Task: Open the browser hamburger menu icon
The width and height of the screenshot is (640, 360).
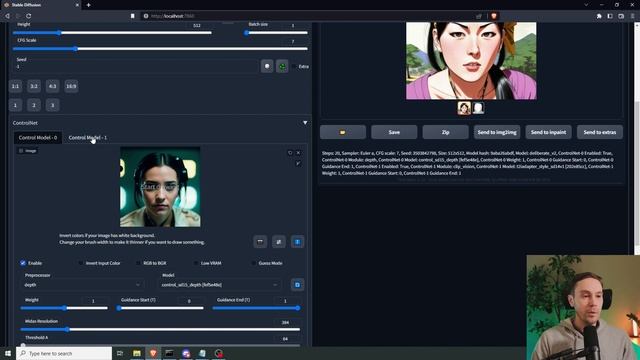Action: 633,16
